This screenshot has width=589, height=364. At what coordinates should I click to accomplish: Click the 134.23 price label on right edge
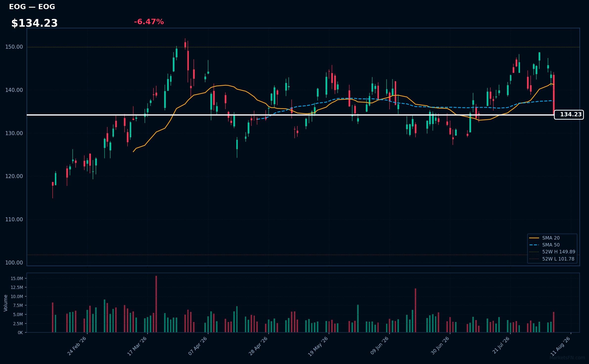pyautogui.click(x=569, y=115)
